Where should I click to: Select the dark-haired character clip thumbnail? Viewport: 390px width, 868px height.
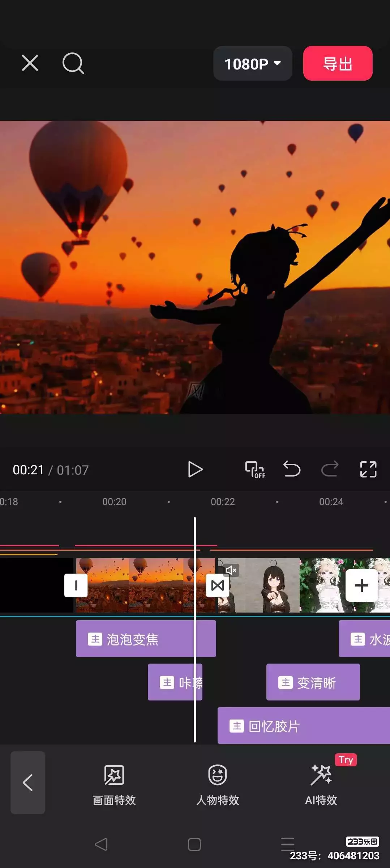[259, 585]
